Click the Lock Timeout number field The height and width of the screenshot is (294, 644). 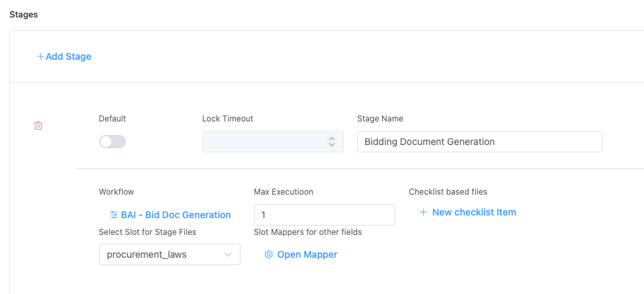pos(273,142)
